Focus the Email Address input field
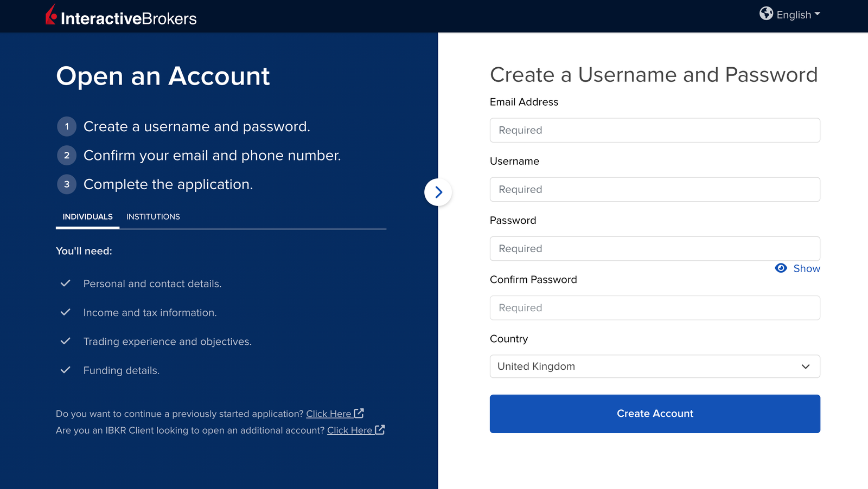 coord(654,130)
